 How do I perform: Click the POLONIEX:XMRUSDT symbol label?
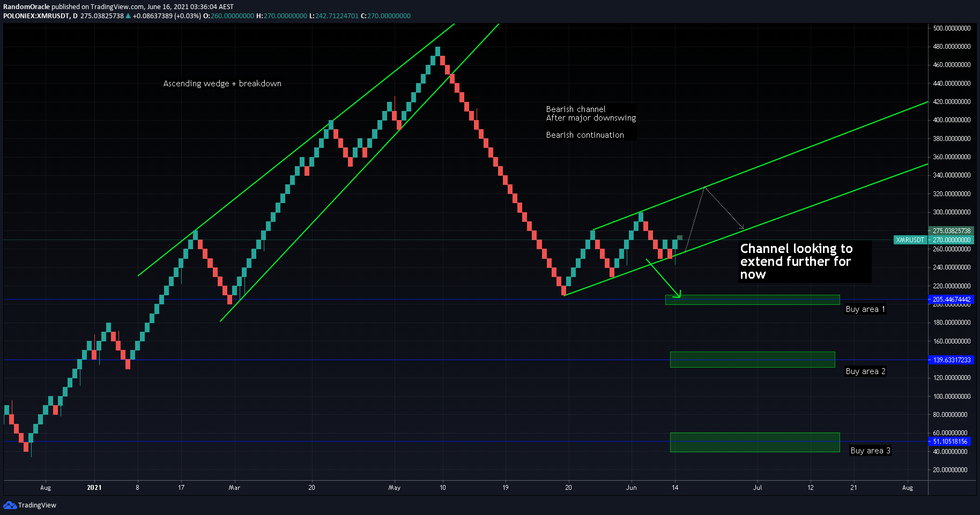coord(36,16)
